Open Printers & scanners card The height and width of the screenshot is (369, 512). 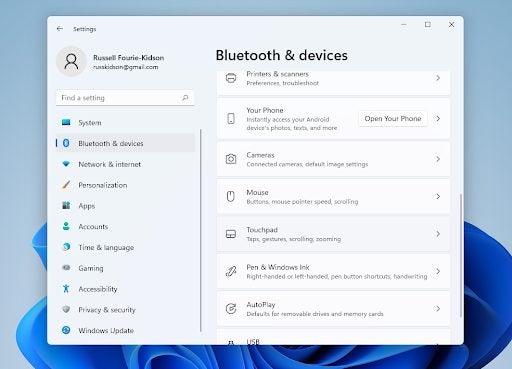pyautogui.click(x=333, y=82)
